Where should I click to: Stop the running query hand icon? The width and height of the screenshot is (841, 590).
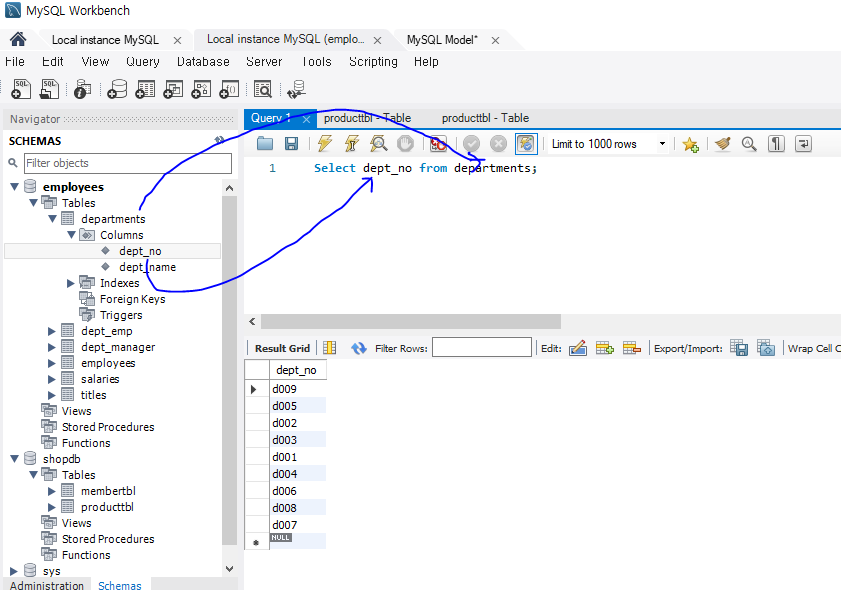point(405,144)
